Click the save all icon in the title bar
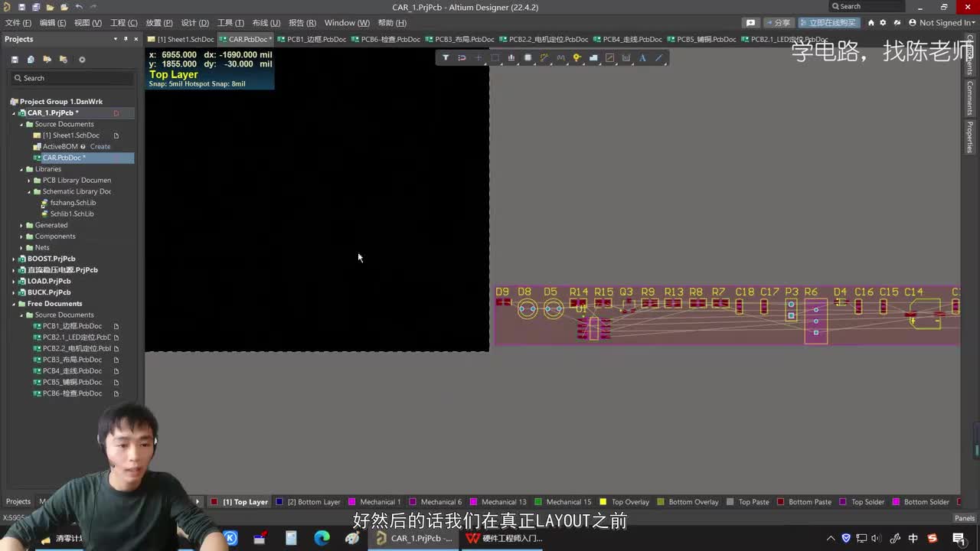Image resolution: width=980 pixels, height=551 pixels. coord(36,7)
